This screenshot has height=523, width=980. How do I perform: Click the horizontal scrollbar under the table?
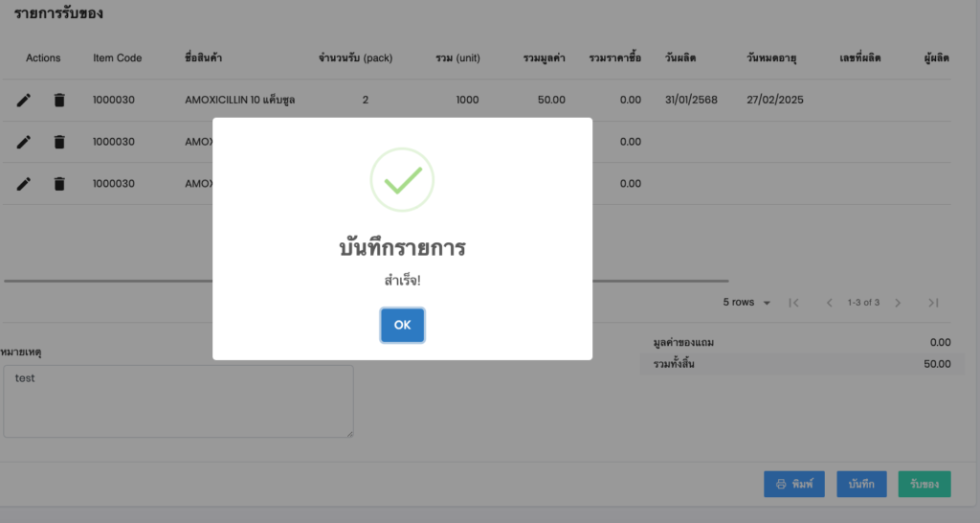107,281
